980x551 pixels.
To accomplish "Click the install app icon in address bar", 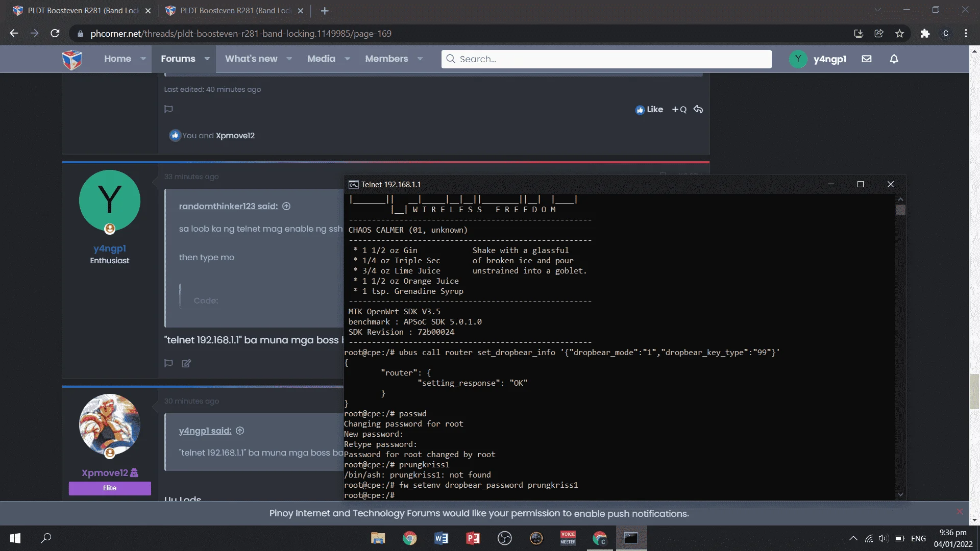I will 859,34.
